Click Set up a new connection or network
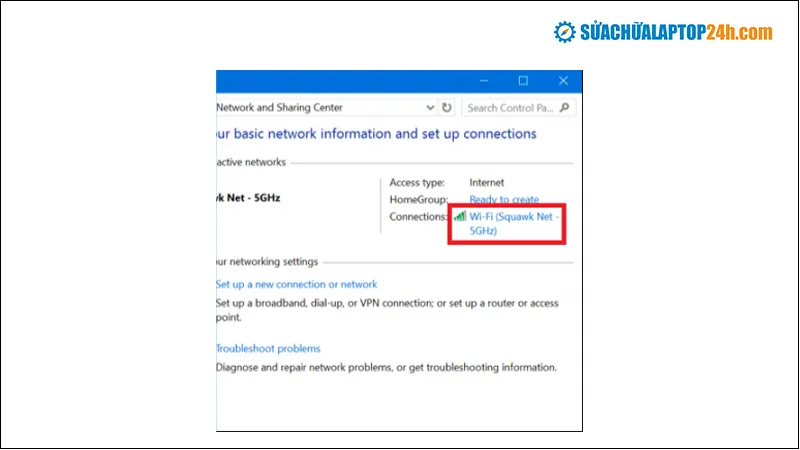This screenshot has width=800, height=450. coord(297,285)
